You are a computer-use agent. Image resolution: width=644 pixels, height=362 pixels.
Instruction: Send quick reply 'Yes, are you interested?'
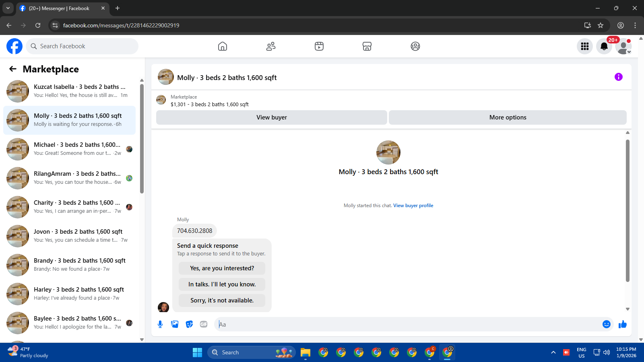(x=222, y=268)
